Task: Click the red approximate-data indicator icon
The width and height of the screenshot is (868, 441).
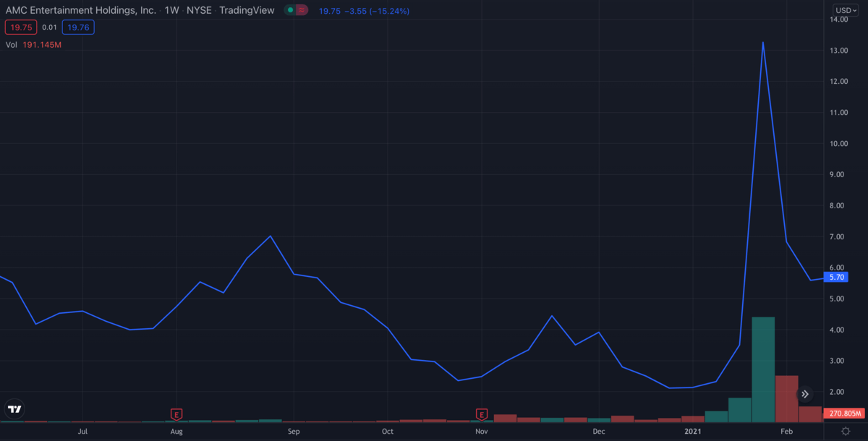Action: 302,10
